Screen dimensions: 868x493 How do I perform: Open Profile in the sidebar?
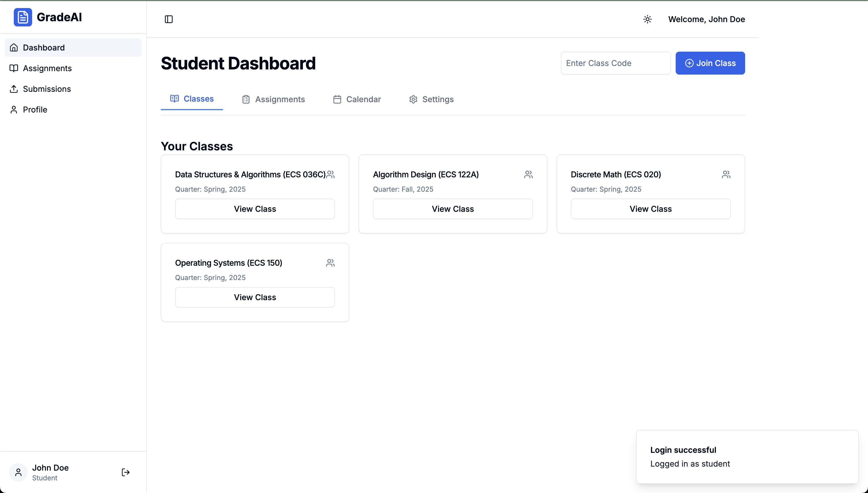[35, 110]
